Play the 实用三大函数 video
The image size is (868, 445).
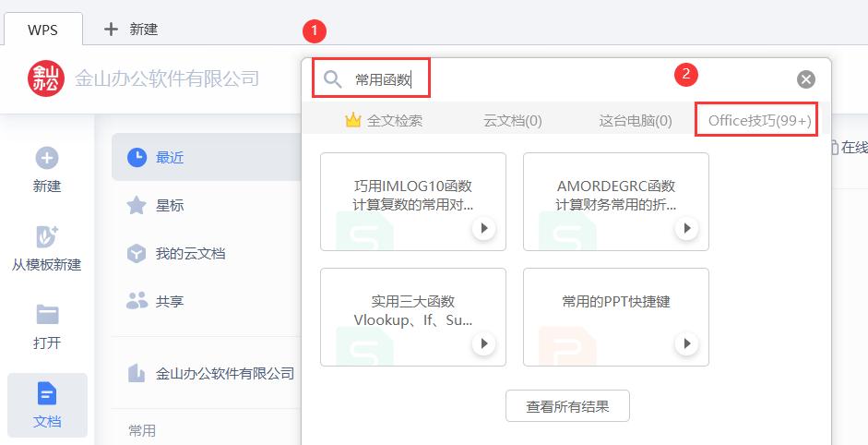click(484, 343)
